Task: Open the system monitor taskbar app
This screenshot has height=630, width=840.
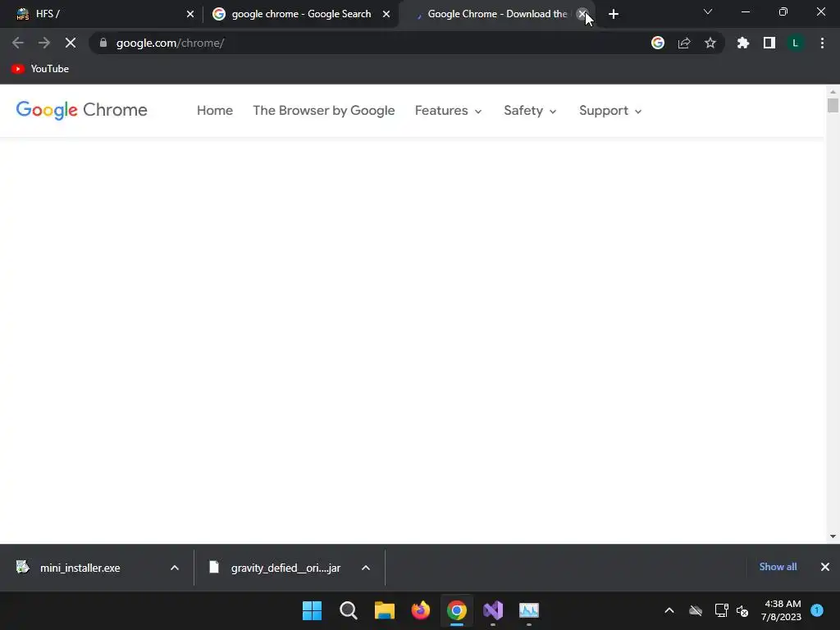Action: 529,610
